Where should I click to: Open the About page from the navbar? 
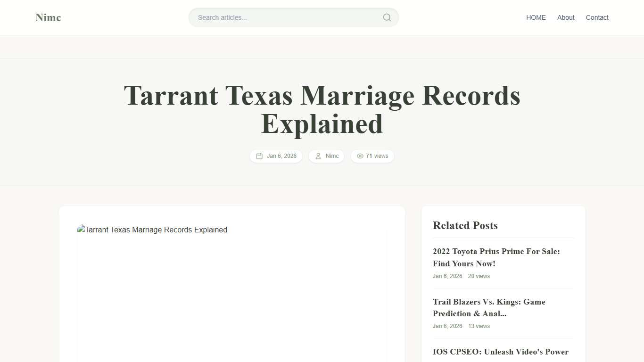(565, 17)
